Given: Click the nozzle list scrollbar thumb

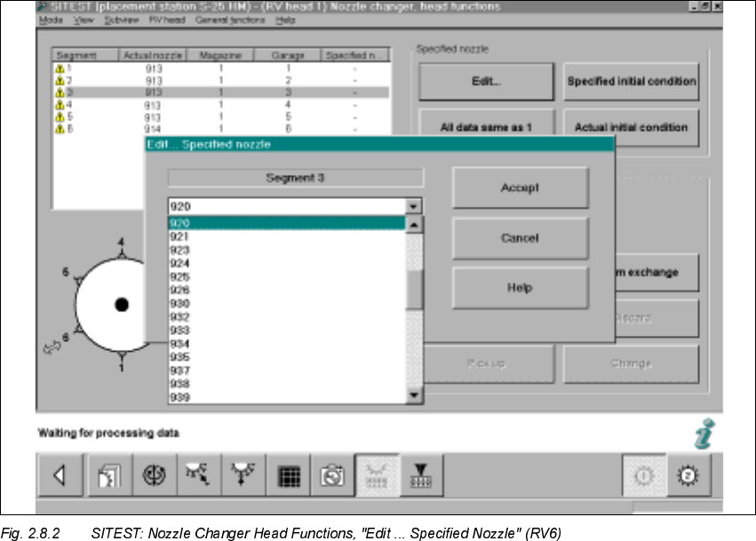Looking at the screenshot, I should (x=414, y=290).
